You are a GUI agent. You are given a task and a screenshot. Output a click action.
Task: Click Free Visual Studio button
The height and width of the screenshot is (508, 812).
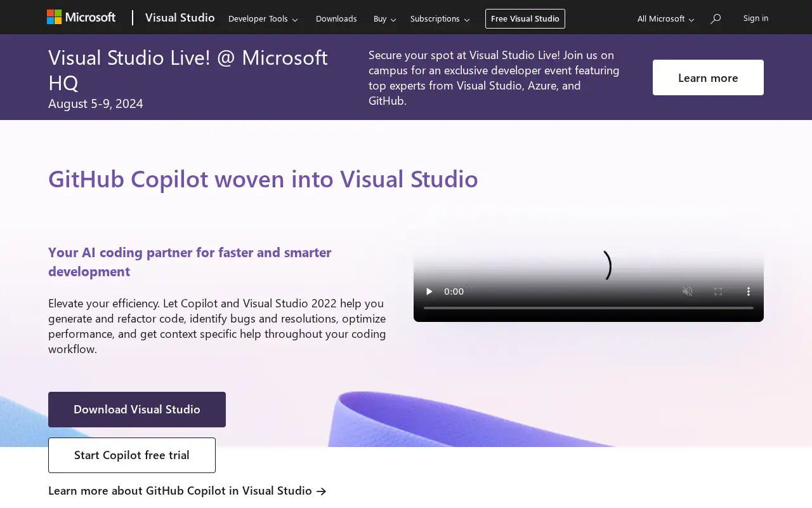pos(525,19)
